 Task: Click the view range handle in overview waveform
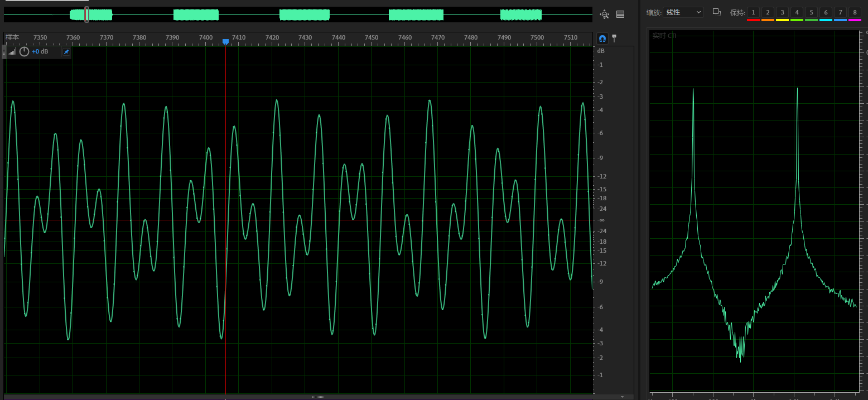(x=86, y=15)
